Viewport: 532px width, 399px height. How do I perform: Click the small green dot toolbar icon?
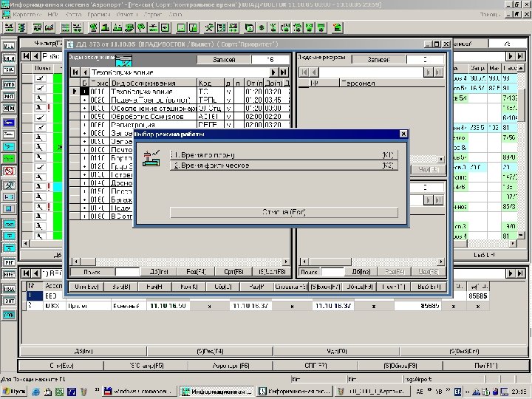262,28
